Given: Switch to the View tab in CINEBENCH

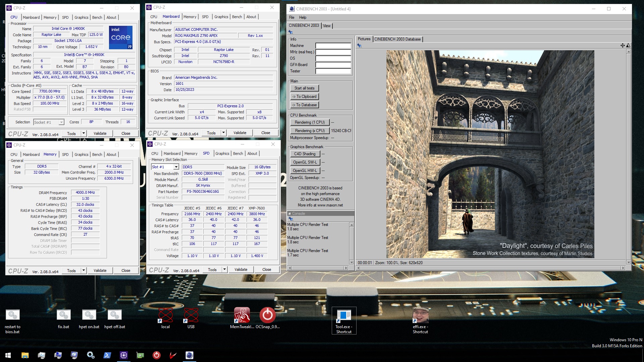Looking at the screenshot, I should pyautogui.click(x=327, y=26).
